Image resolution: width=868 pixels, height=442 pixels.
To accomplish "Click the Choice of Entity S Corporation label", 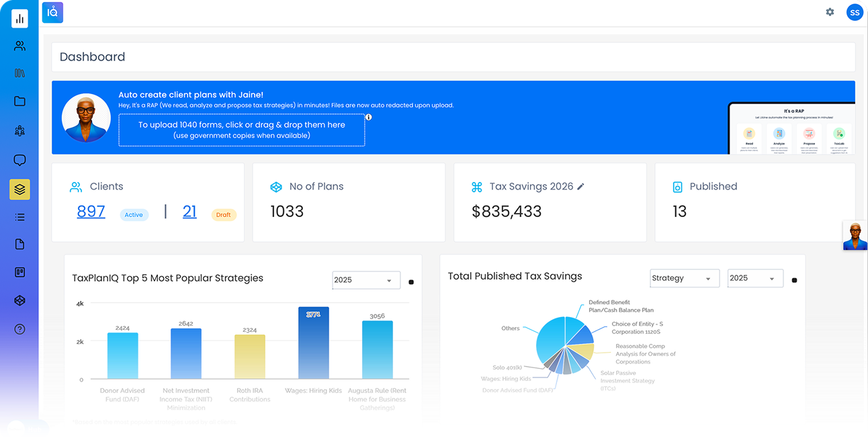I will tap(637, 328).
